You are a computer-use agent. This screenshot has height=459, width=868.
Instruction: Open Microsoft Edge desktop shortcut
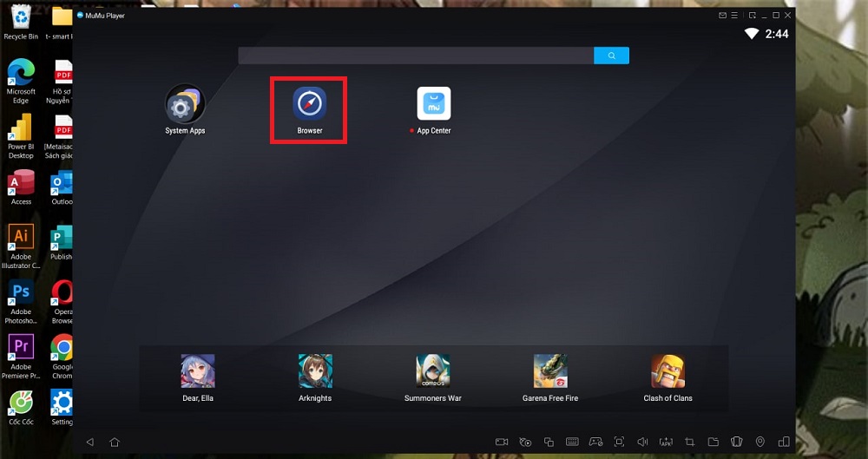click(x=21, y=81)
